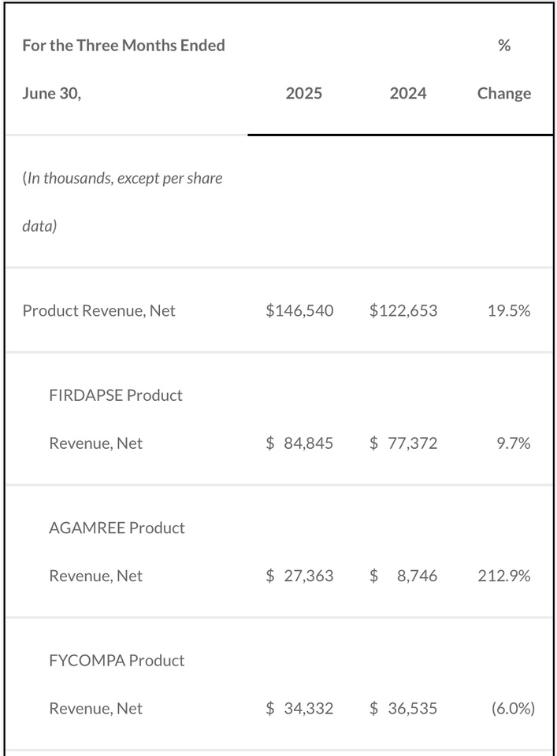Click the AGAMREE Product Revenue label
The image size is (557, 756).
tap(117, 551)
